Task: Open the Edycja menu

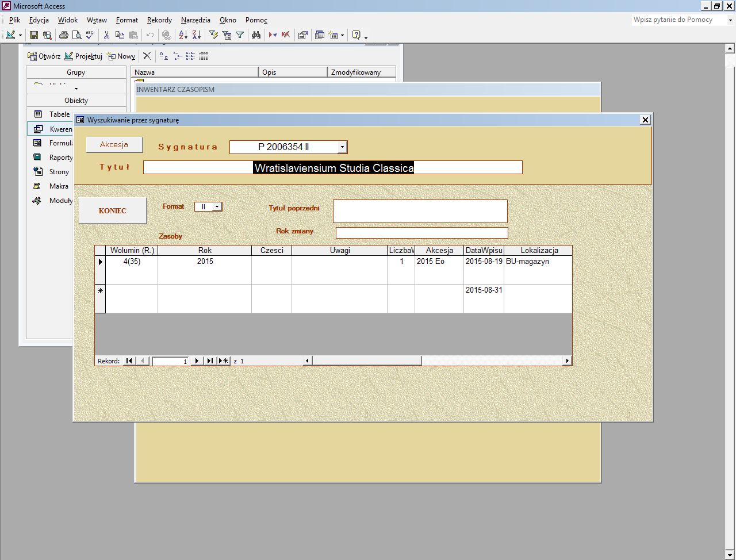Action: (39, 20)
